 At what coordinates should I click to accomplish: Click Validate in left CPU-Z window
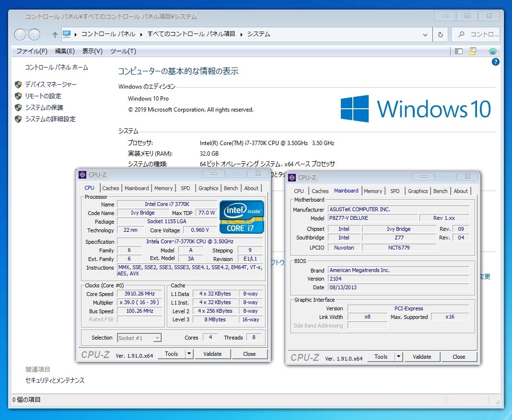pyautogui.click(x=212, y=354)
